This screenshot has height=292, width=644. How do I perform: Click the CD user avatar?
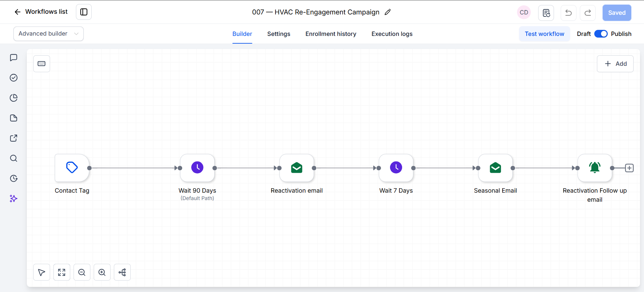[x=524, y=12]
